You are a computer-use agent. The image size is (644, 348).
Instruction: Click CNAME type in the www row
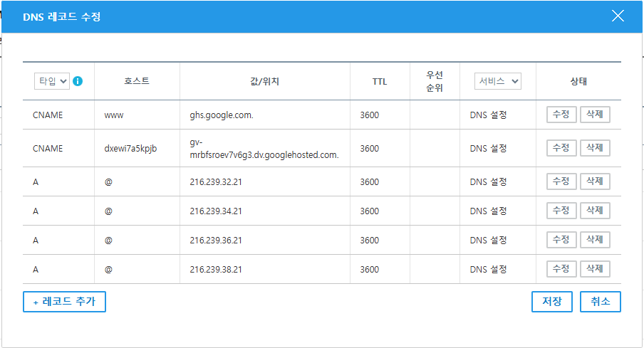[48, 115]
